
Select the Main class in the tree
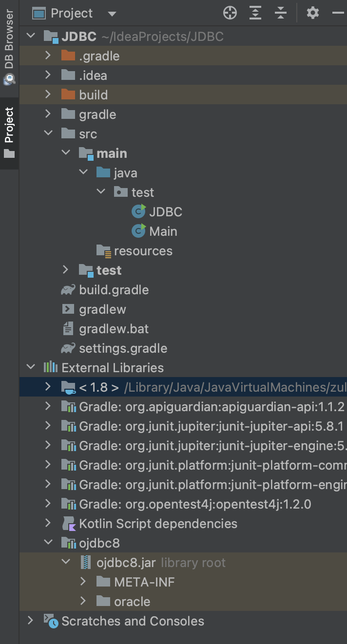(163, 231)
